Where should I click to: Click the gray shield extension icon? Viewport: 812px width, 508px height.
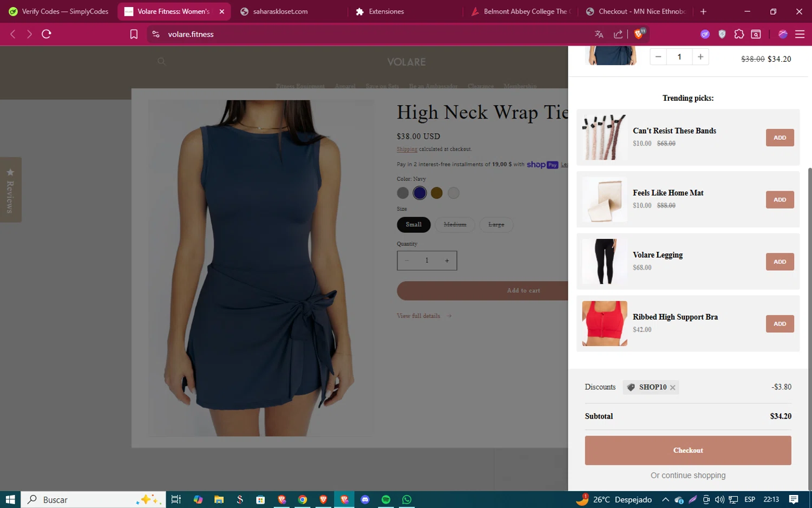722,34
